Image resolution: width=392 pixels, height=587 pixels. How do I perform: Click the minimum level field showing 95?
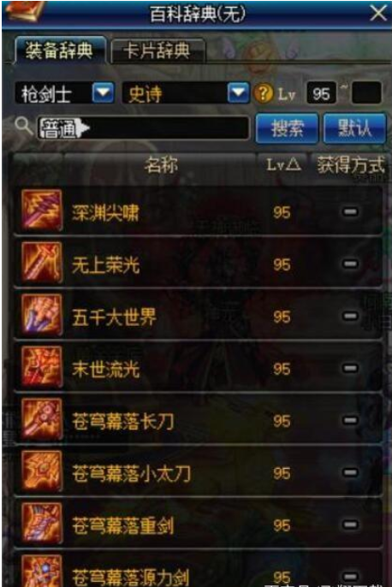(321, 92)
